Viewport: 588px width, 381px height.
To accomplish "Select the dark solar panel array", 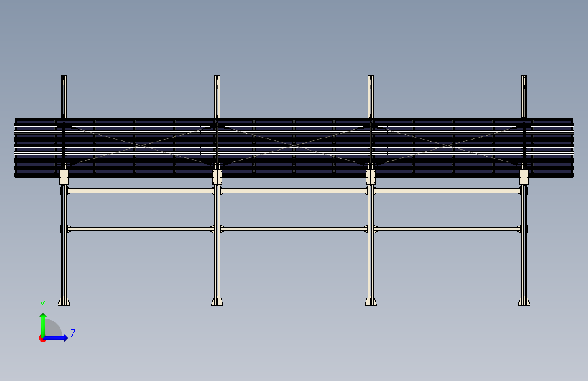I will coord(294,147).
